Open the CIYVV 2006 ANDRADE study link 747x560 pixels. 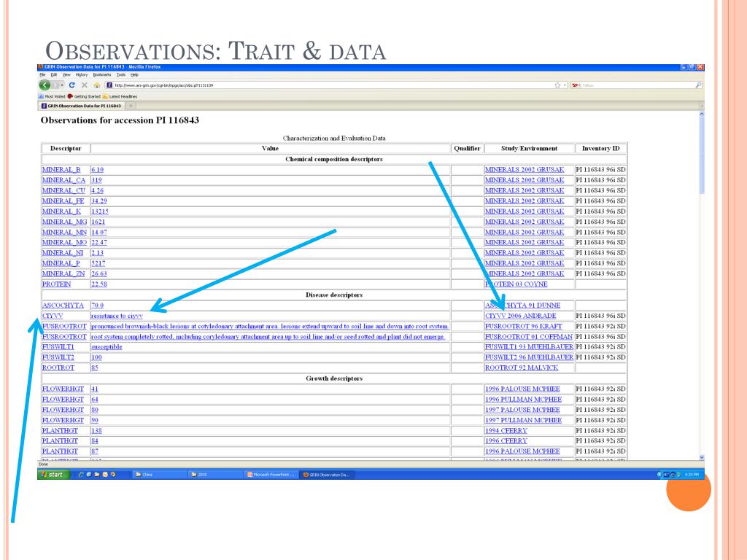[x=521, y=316]
